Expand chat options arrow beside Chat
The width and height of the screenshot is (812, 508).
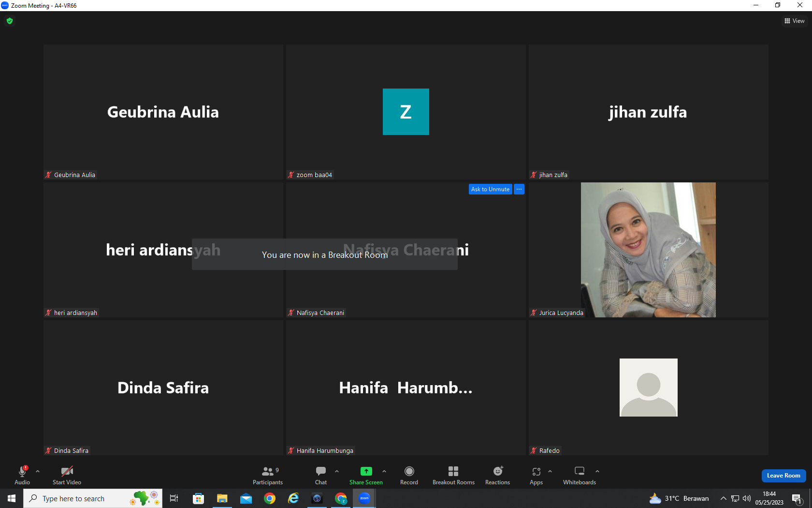337,471
